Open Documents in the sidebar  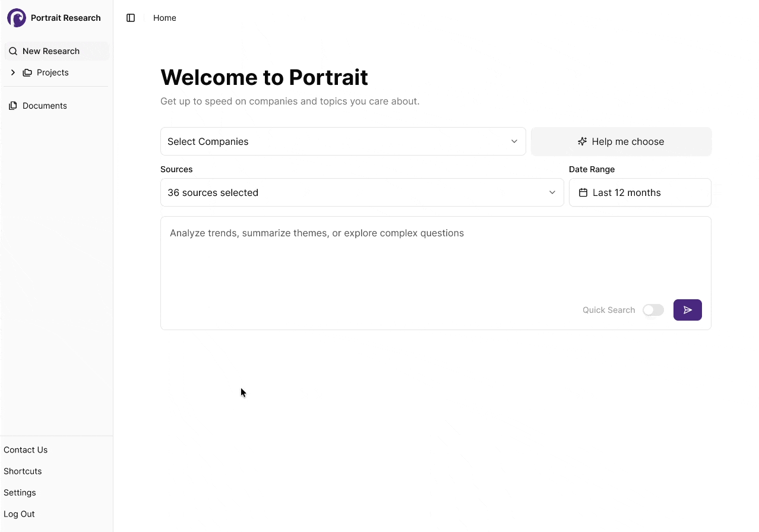coord(57,106)
